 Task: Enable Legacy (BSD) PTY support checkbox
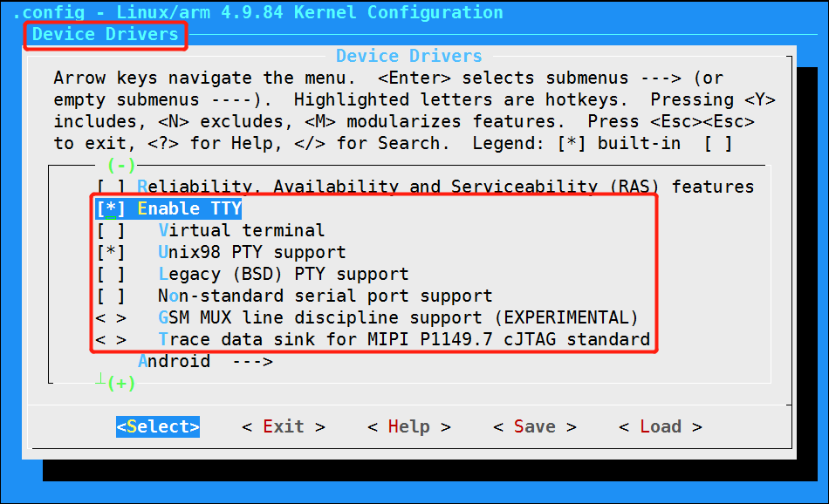[x=111, y=275]
